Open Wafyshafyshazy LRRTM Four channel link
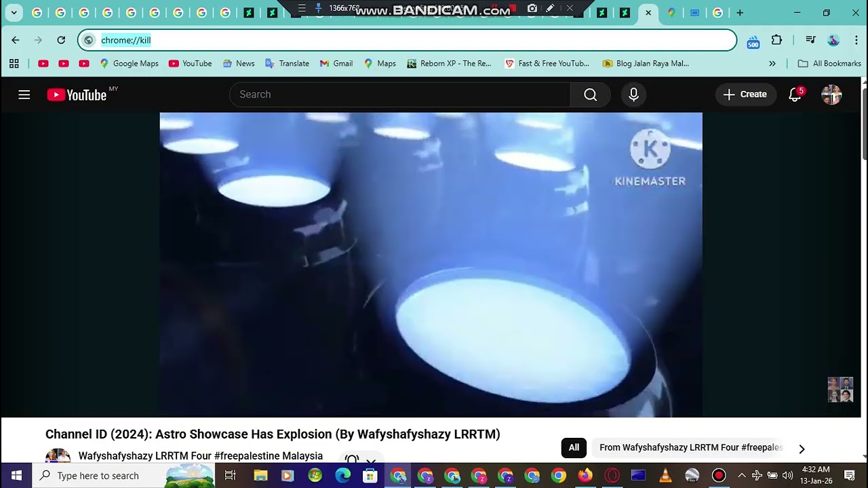Image resolution: width=868 pixels, height=488 pixels. (x=201, y=456)
